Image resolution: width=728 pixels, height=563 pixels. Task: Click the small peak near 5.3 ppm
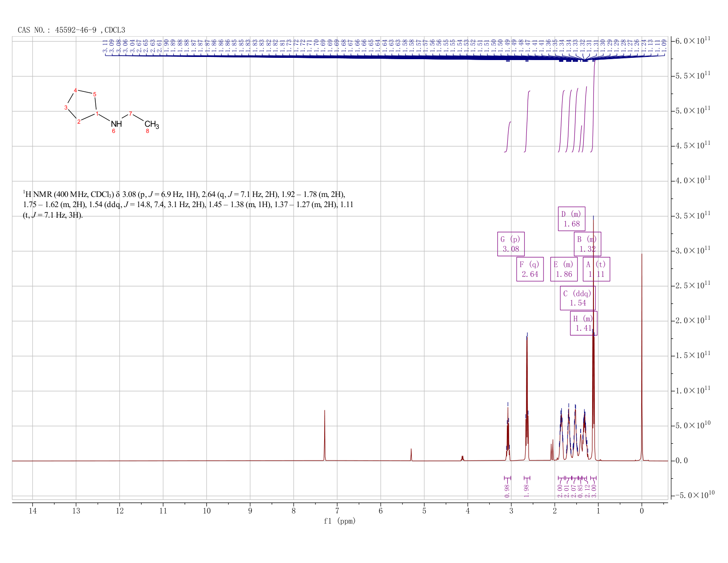click(411, 455)
